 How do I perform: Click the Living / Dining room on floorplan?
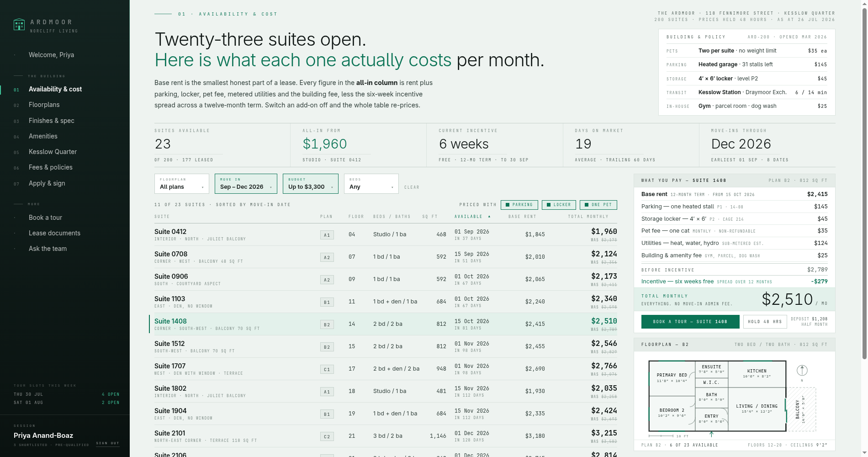(757, 409)
